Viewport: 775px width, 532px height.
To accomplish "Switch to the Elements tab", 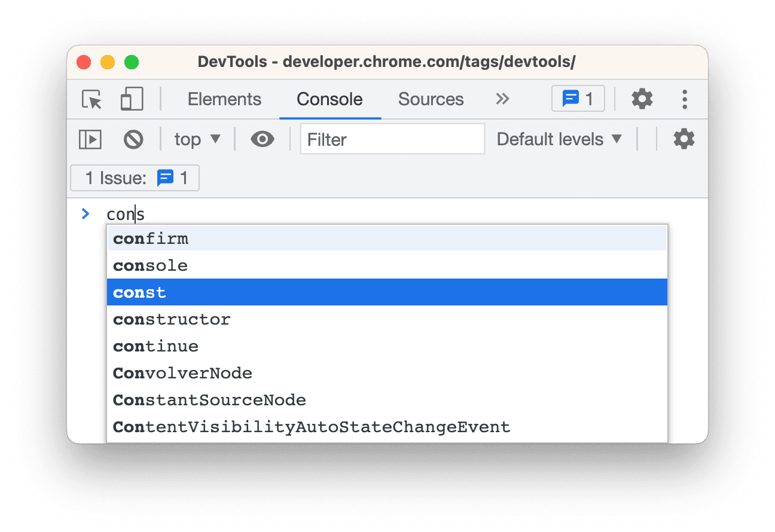I will (224, 99).
